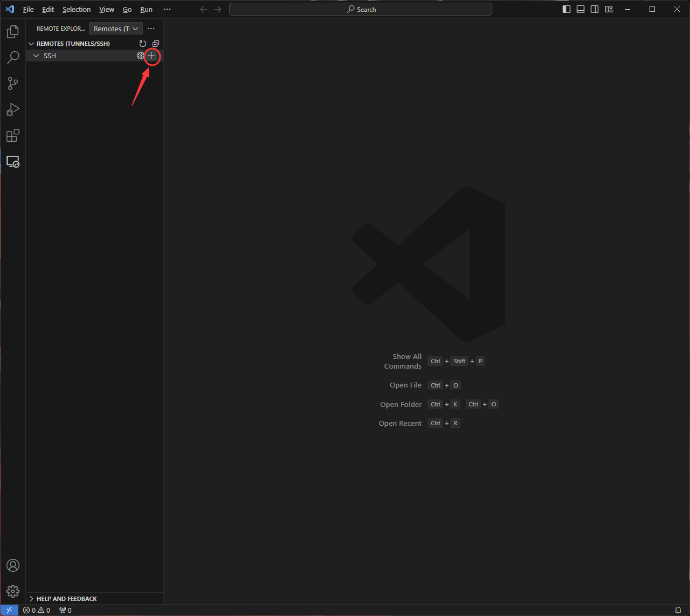Refresh the remotes list

(143, 44)
